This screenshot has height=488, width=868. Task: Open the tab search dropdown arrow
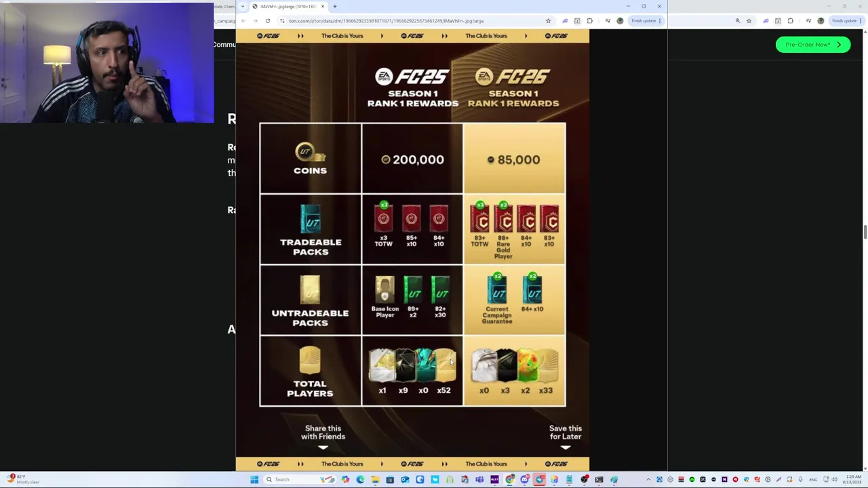tap(244, 6)
